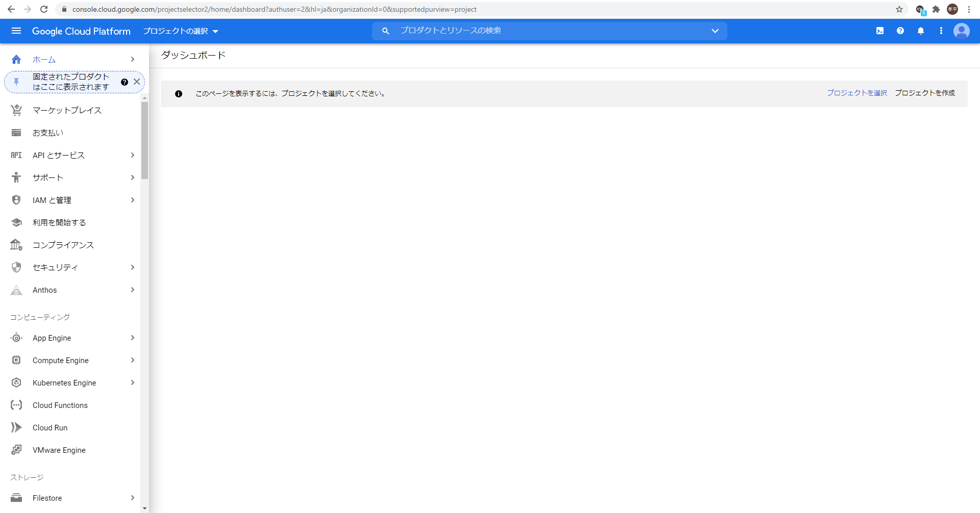Click the Cloud Functions icon
The width and height of the screenshot is (980, 513).
tap(16, 405)
